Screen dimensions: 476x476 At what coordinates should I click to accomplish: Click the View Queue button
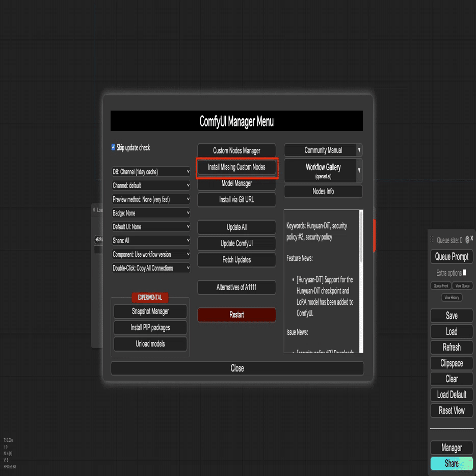click(462, 286)
